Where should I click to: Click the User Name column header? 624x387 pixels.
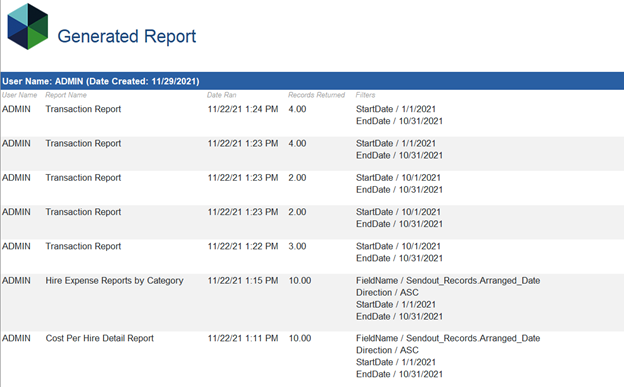pyautogui.click(x=20, y=95)
